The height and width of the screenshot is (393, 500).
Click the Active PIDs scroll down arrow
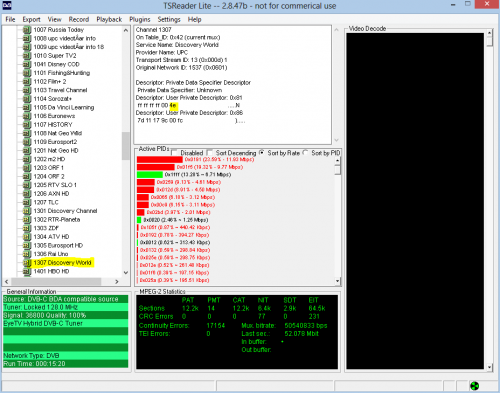337,281
